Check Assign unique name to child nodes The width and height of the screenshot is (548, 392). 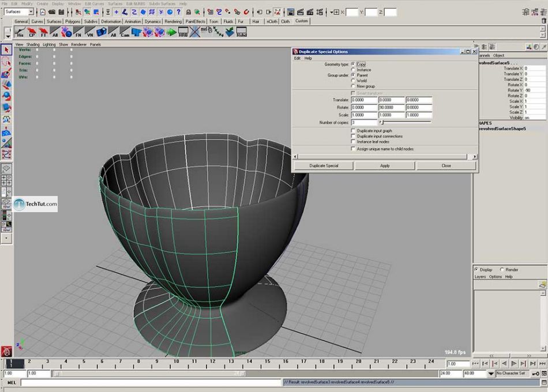pos(353,149)
